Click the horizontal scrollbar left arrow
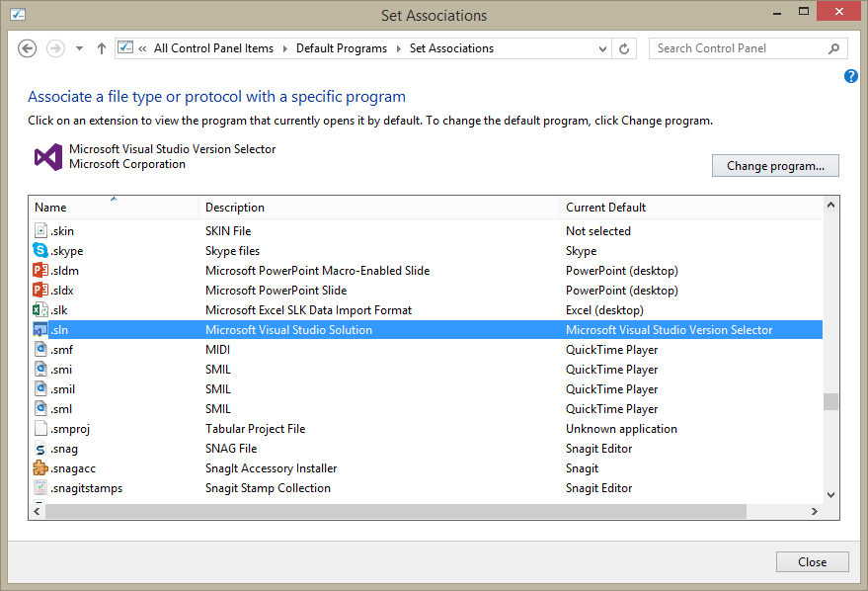This screenshot has height=591, width=868. point(38,511)
